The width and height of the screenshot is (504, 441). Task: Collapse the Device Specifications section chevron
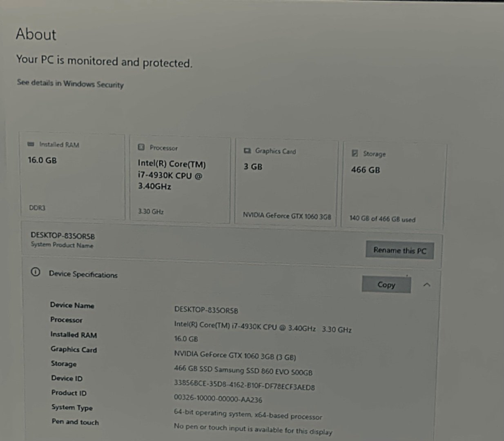[427, 285]
